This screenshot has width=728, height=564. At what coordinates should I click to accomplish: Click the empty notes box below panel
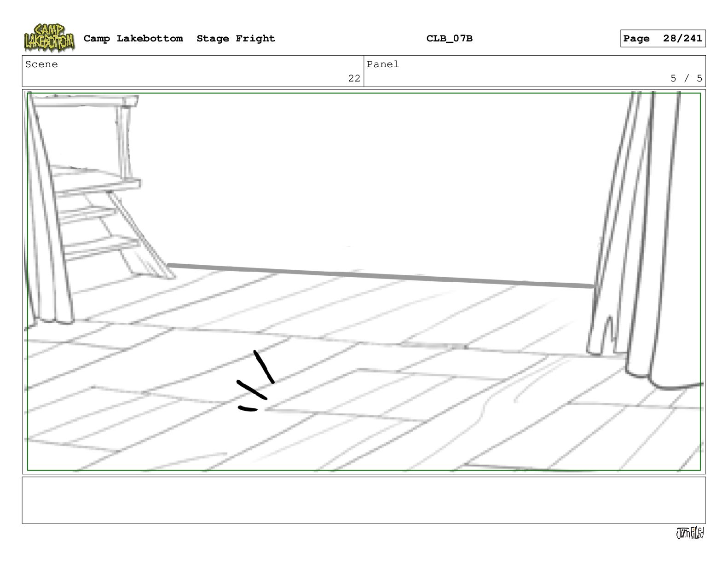(x=364, y=500)
